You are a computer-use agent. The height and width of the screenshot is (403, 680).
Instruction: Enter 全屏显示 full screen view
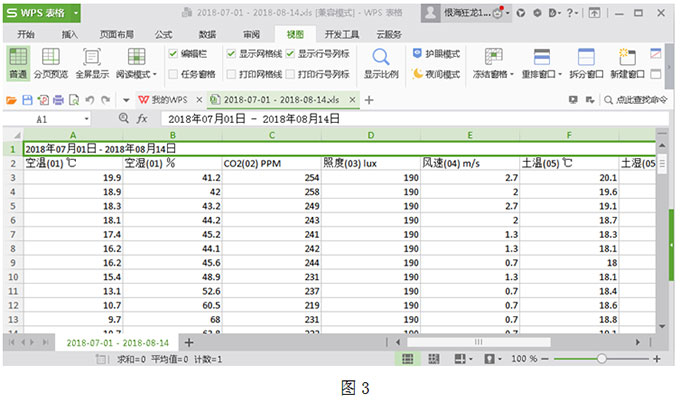coord(93,62)
